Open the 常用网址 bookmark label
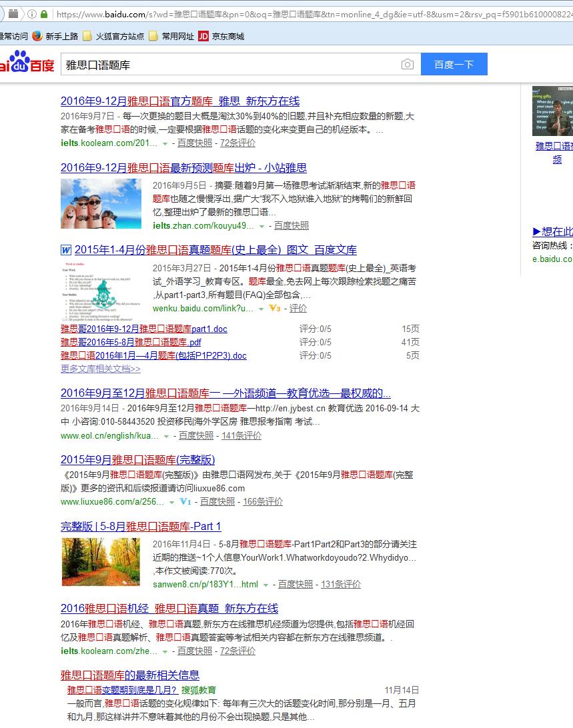Image resolution: width=573 pixels, height=728 pixels. pos(178,36)
